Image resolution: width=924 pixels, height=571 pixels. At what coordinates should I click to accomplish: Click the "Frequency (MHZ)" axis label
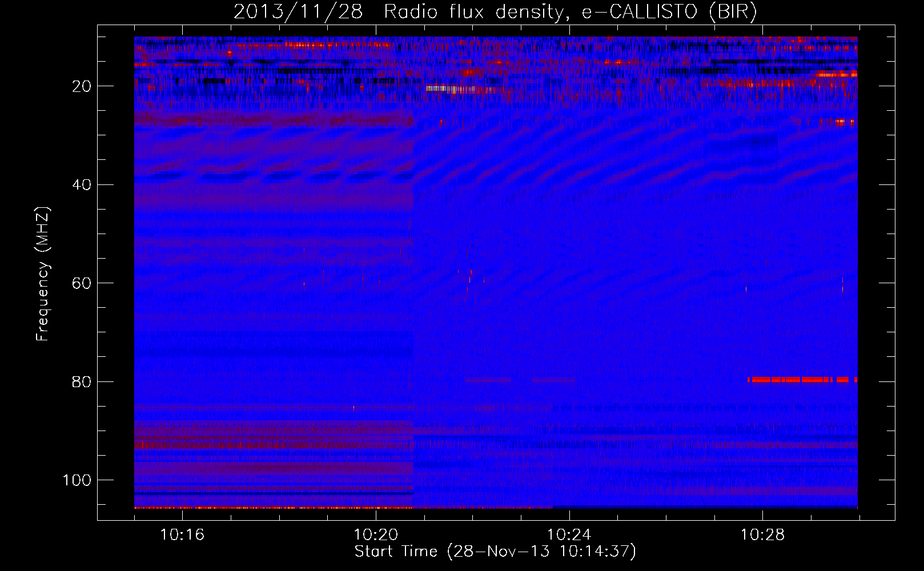[43, 274]
